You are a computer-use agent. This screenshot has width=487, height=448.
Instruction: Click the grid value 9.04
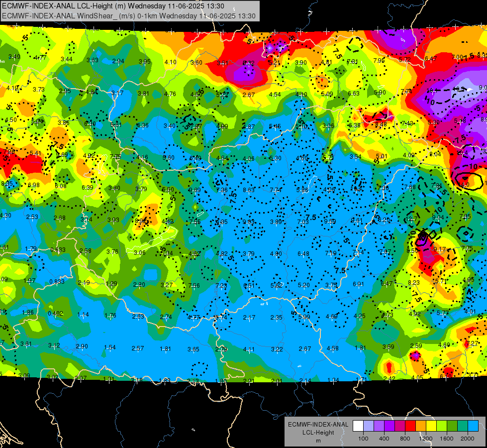(x=438, y=218)
